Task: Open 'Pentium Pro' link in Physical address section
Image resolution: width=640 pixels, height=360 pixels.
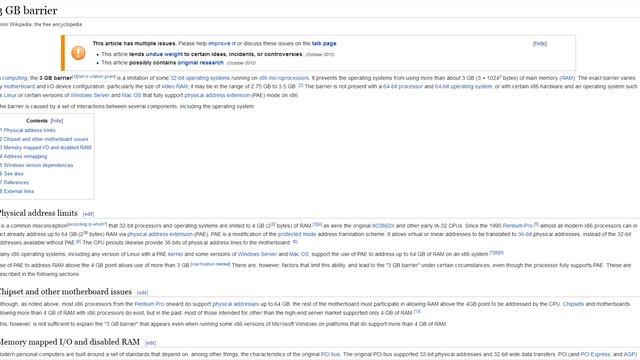Action: point(518,226)
